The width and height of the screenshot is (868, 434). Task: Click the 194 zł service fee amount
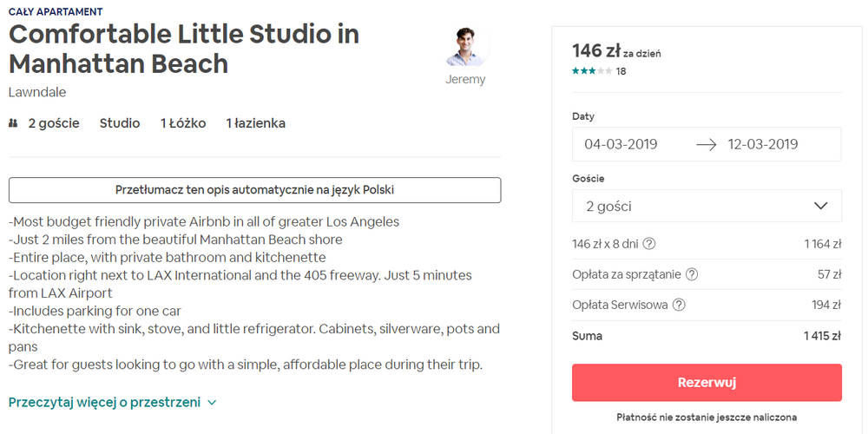pos(827,305)
